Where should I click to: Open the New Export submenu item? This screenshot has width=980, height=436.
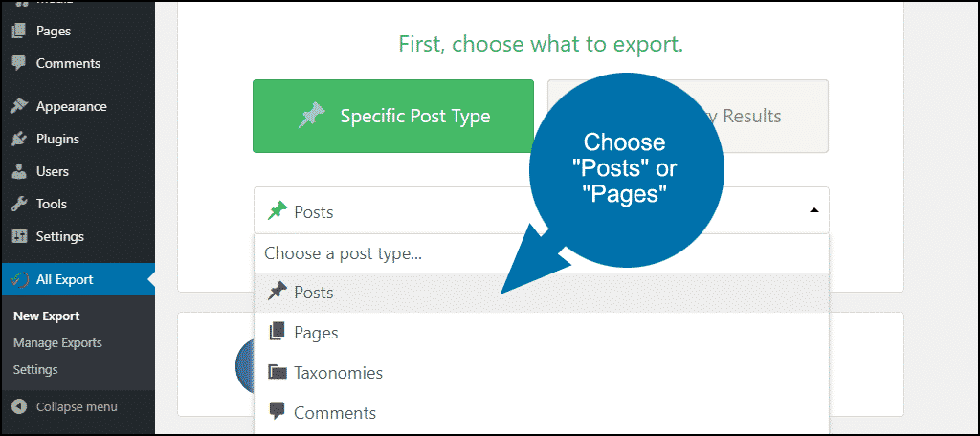pyautogui.click(x=47, y=316)
